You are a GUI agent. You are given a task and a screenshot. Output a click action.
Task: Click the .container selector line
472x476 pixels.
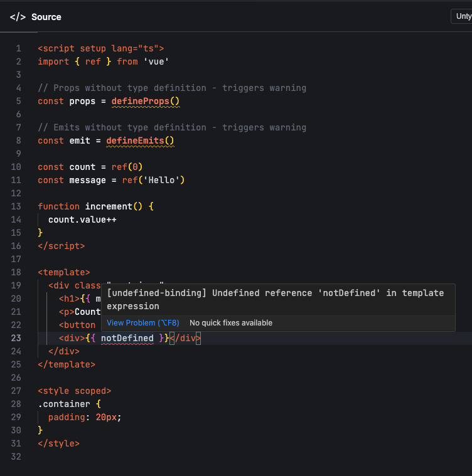pyautogui.click(x=69, y=404)
